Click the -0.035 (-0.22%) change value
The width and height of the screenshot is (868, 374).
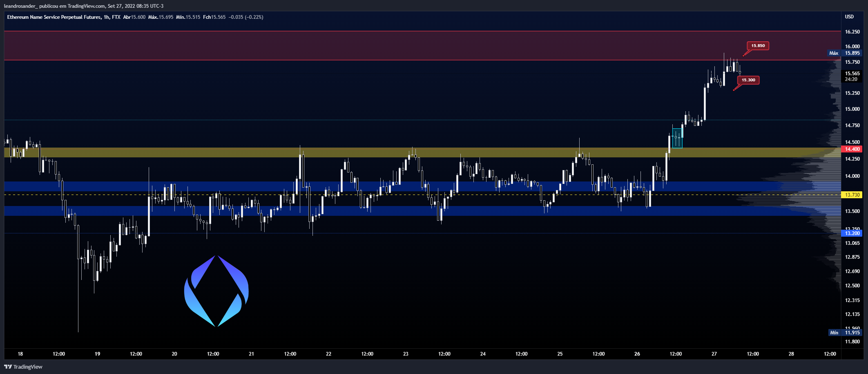pyautogui.click(x=246, y=17)
